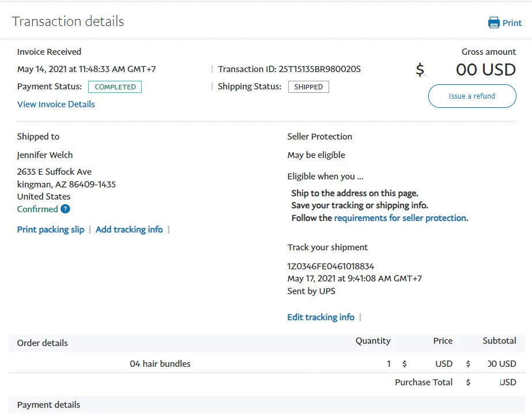Click the UPS tracking number 1Z0346FE0461018834

[331, 266]
